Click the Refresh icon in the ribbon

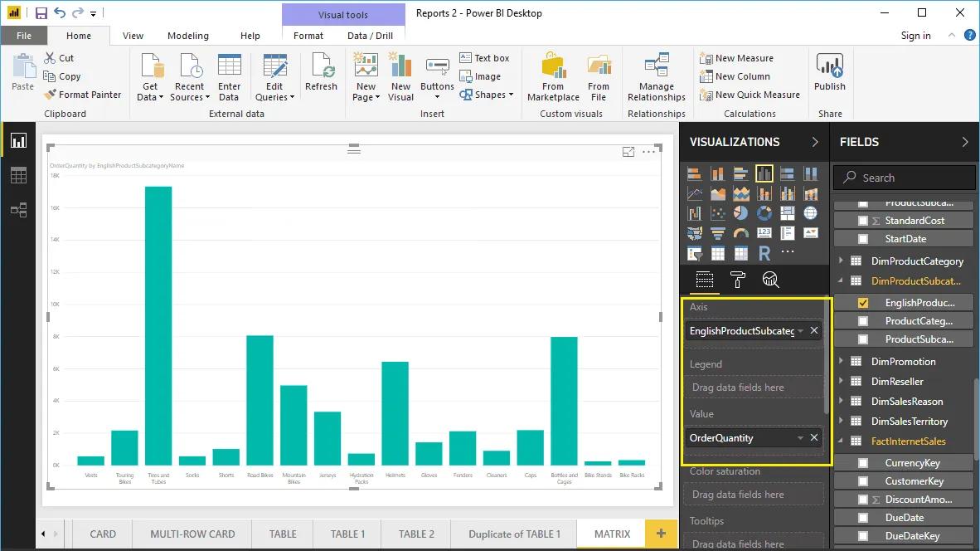322,74
